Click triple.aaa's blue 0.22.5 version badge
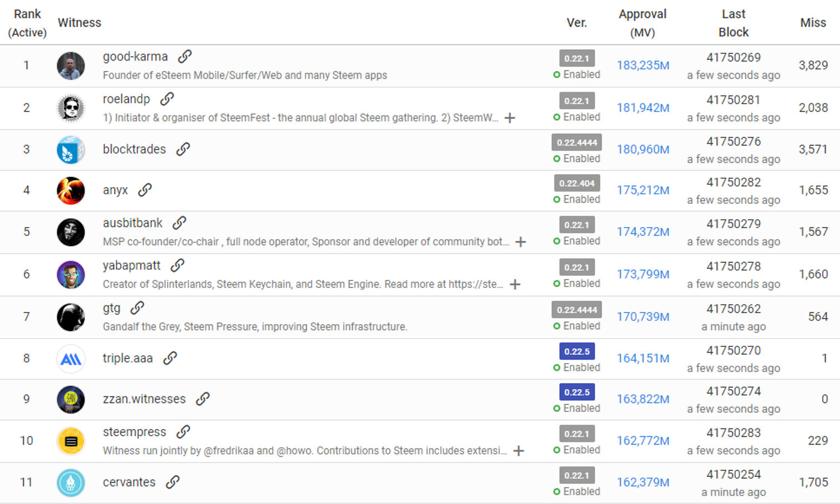This screenshot has height=504, width=840. coord(577,351)
